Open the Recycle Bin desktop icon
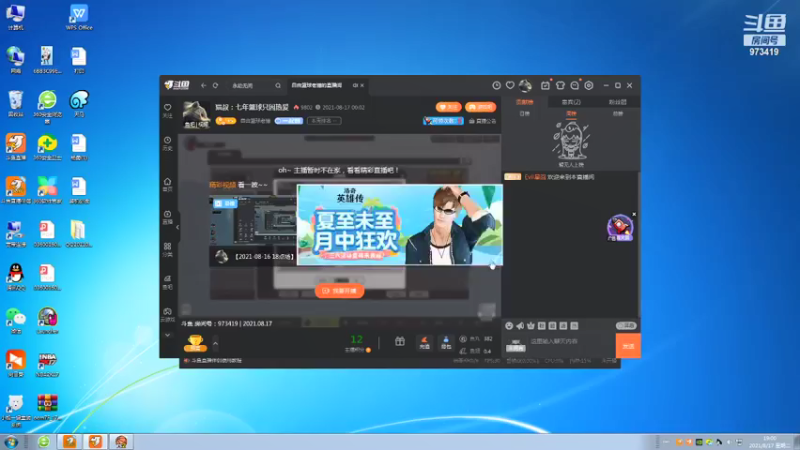 [x=16, y=104]
